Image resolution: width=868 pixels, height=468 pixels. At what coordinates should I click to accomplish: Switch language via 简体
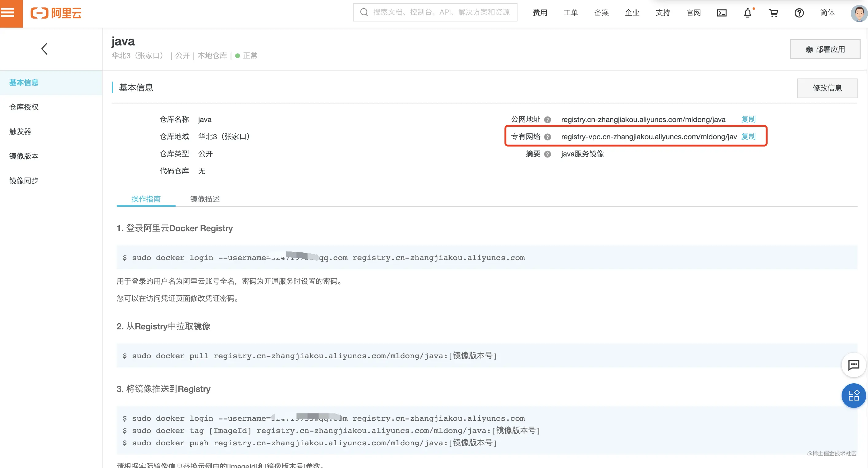click(x=827, y=13)
